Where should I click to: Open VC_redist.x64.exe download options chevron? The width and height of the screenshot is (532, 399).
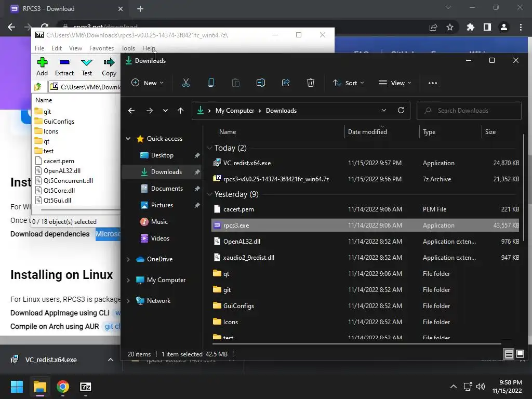(x=111, y=360)
